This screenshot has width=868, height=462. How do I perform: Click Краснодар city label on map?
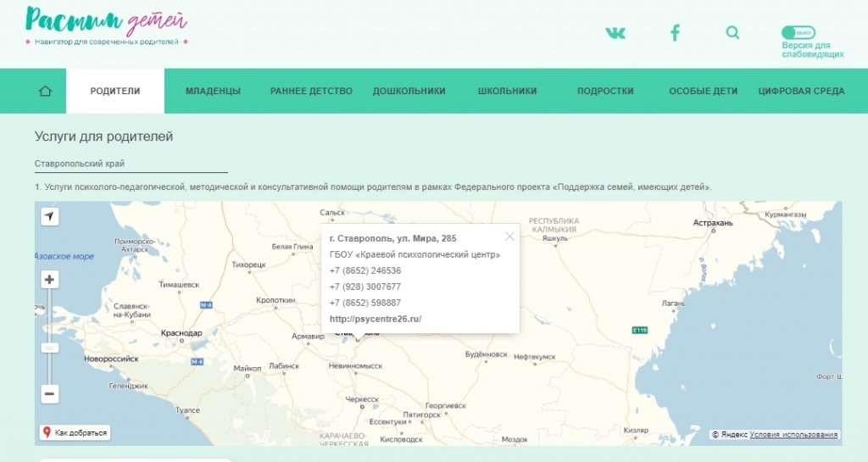pyautogui.click(x=181, y=333)
